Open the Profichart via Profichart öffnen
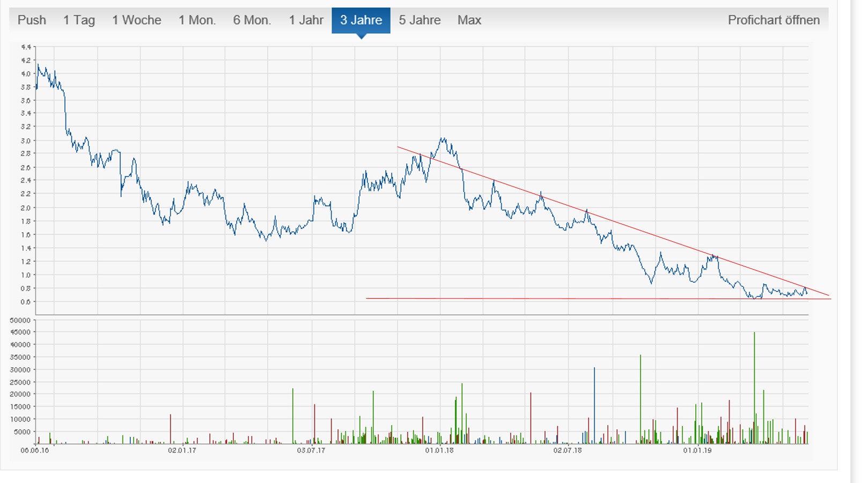This screenshot has height=483, width=868. pyautogui.click(x=774, y=20)
